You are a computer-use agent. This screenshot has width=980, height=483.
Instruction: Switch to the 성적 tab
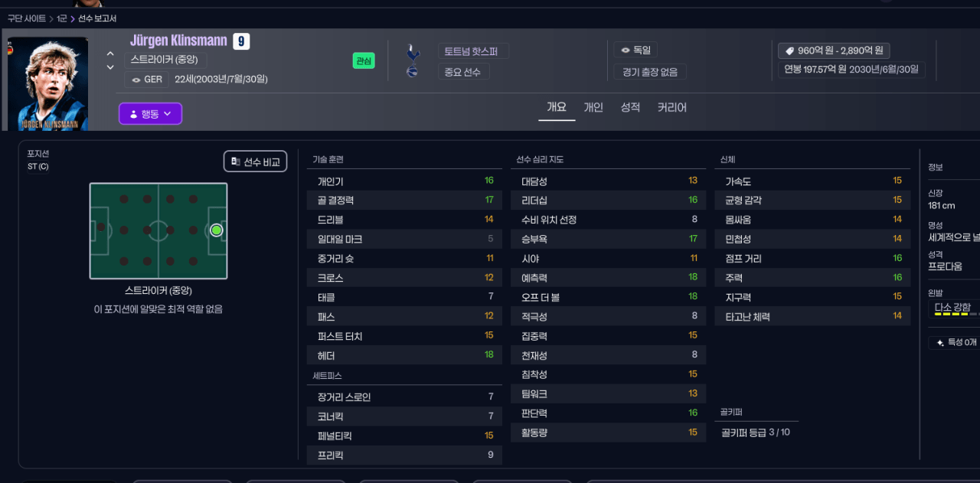click(x=630, y=107)
